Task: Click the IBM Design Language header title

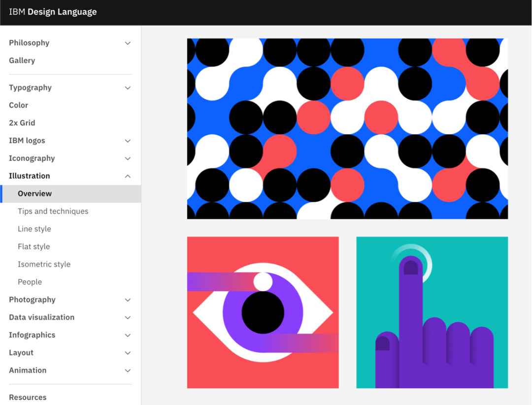Action: coord(53,12)
